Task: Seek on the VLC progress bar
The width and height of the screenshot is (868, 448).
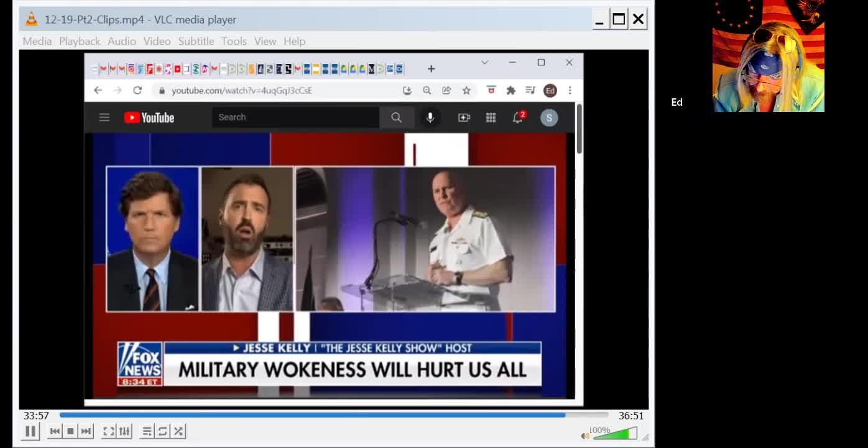Action: pos(334,415)
